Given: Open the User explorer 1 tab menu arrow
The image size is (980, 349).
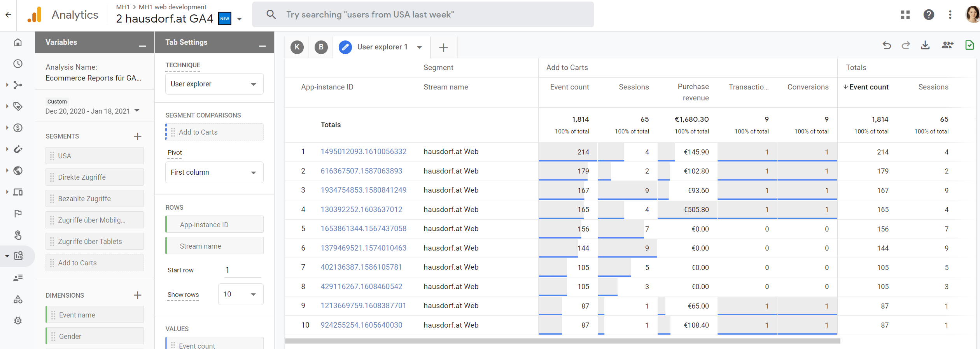Looking at the screenshot, I should point(419,47).
